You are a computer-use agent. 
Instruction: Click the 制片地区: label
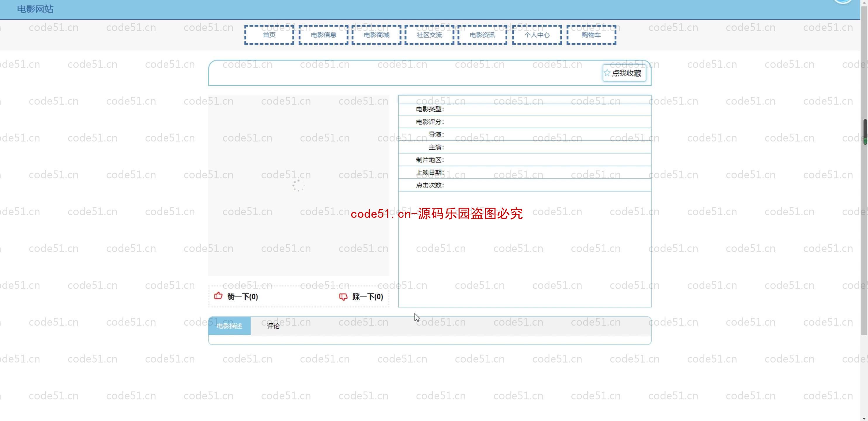430,160
